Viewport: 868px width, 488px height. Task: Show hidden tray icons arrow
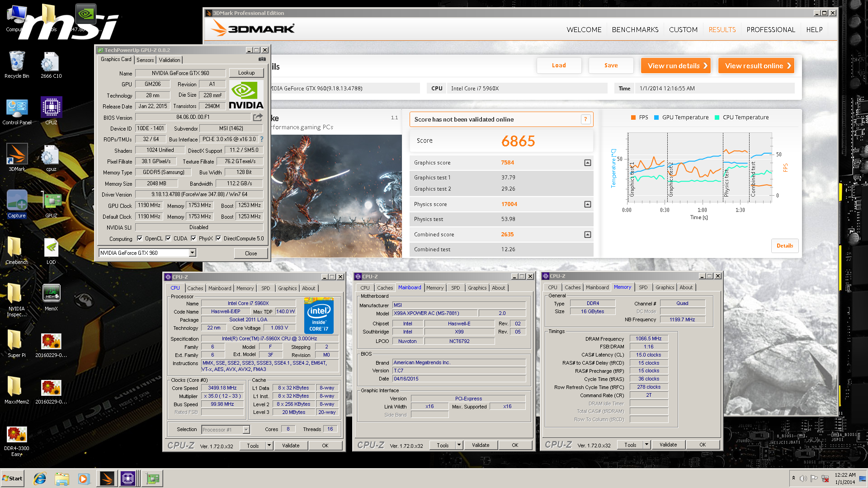pyautogui.click(x=793, y=478)
